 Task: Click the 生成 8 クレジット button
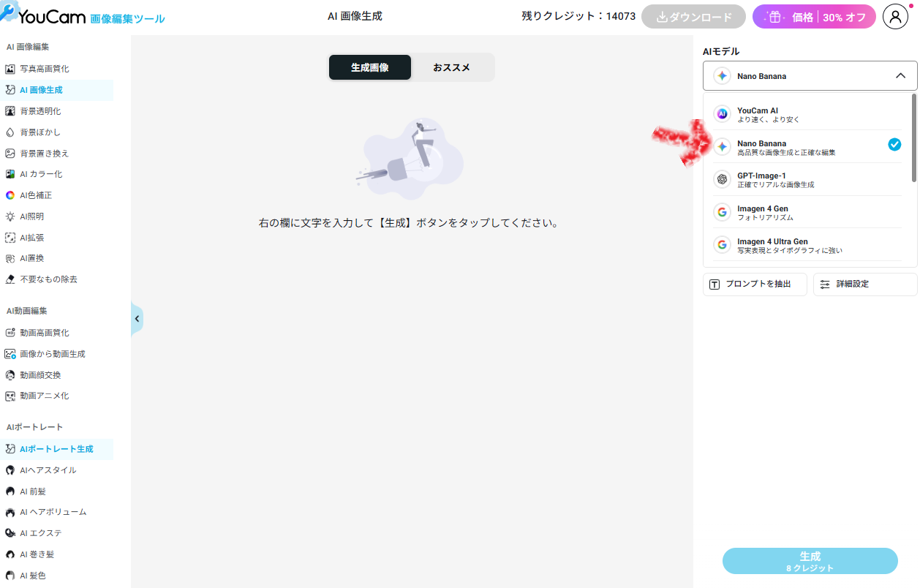(810, 561)
